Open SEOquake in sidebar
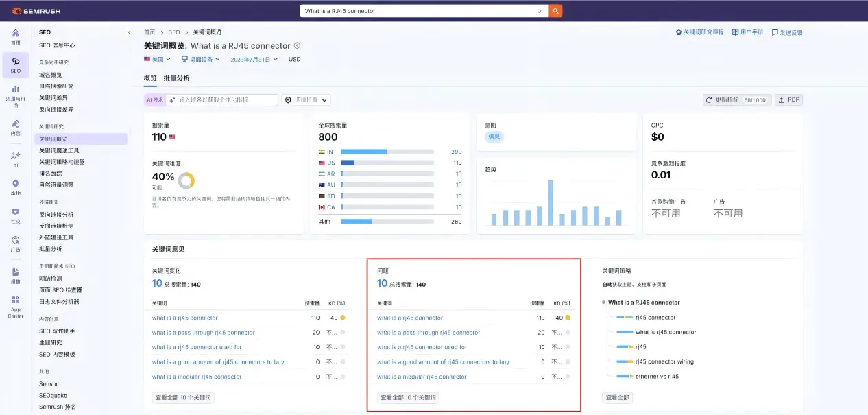This screenshot has height=415, width=868. point(51,396)
